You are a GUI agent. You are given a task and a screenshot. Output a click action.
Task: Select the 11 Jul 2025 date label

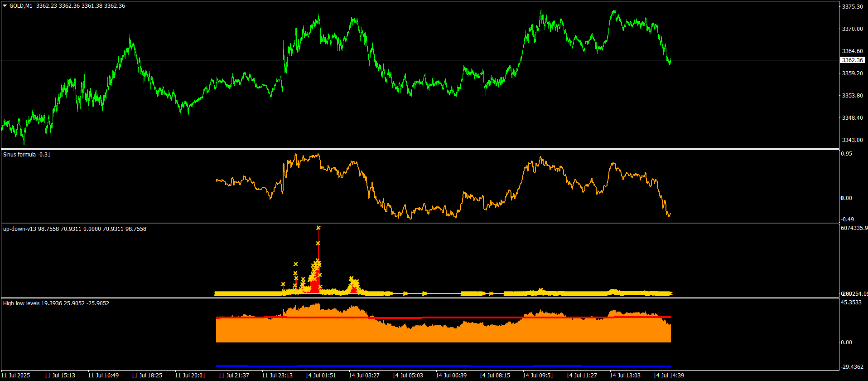(16, 376)
